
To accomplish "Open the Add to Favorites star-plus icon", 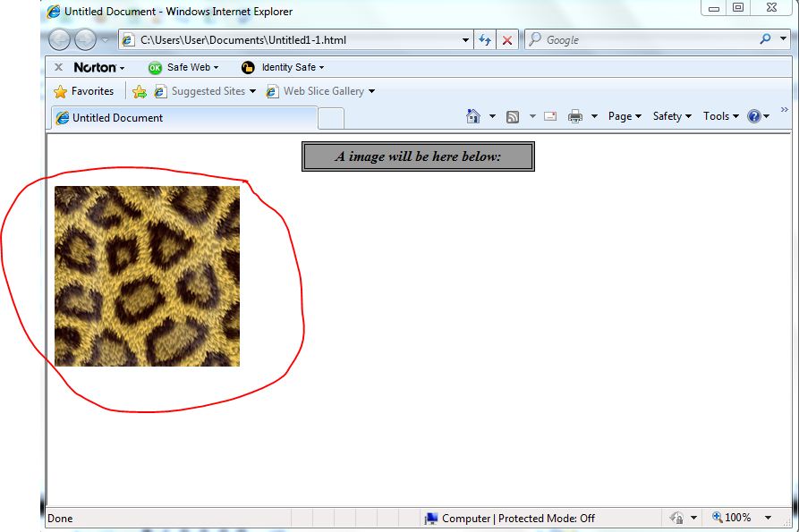I will tap(140, 90).
